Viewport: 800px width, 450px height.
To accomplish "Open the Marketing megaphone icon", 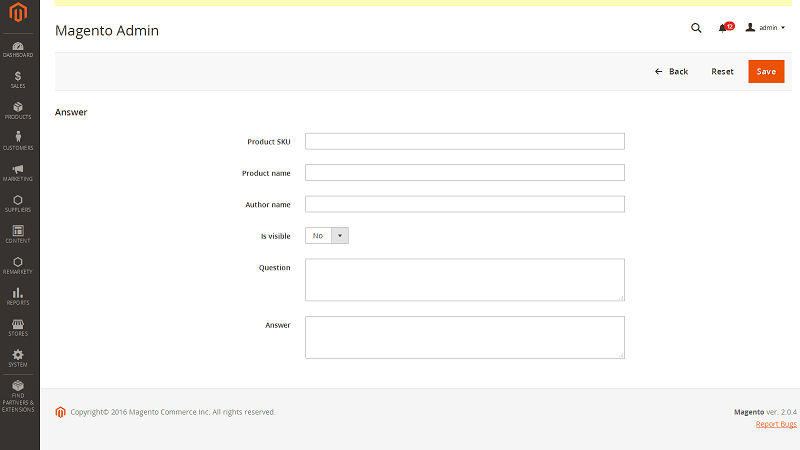I will 19,172.
